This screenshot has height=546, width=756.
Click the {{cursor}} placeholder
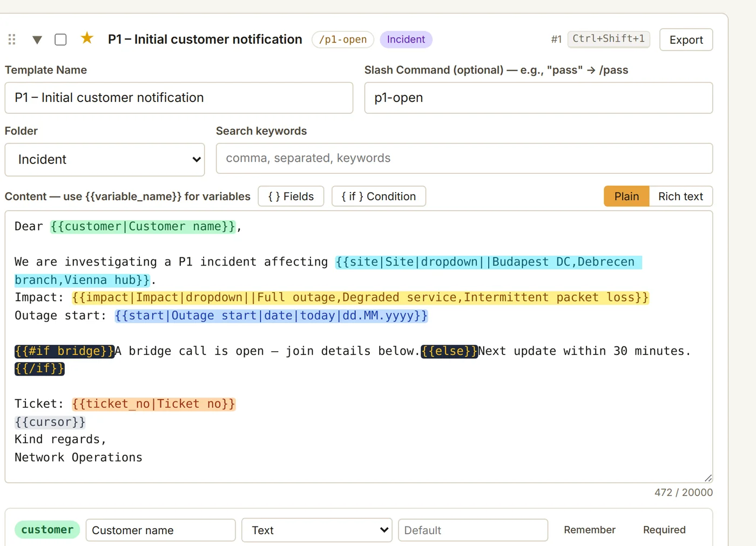coord(50,422)
